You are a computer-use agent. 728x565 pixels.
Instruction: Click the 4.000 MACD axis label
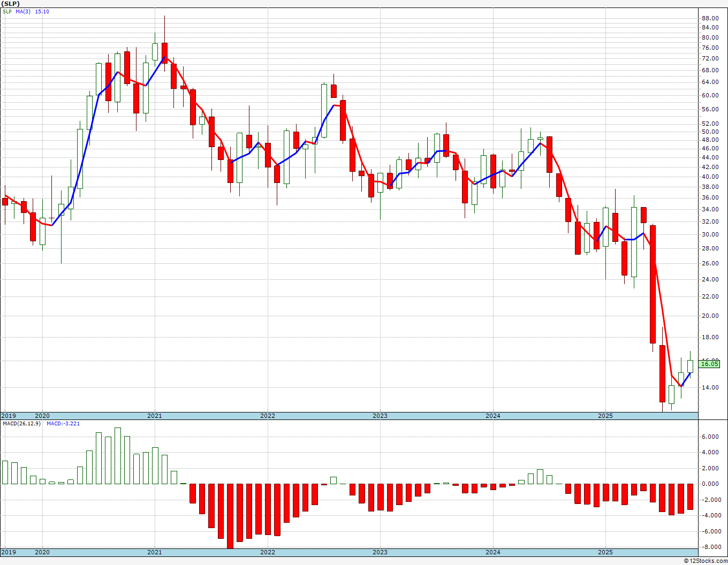tap(710, 452)
